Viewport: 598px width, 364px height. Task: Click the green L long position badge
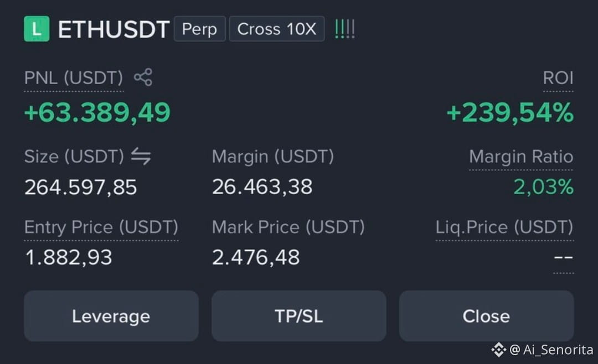pyautogui.click(x=37, y=29)
